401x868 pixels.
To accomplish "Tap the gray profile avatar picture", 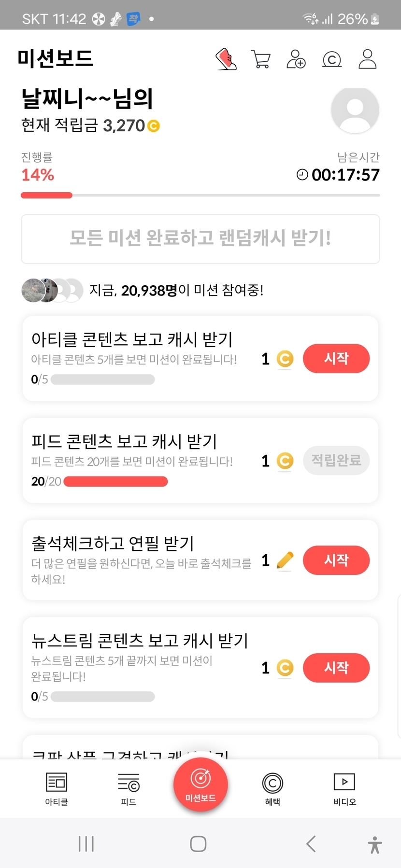I will 355,111.
